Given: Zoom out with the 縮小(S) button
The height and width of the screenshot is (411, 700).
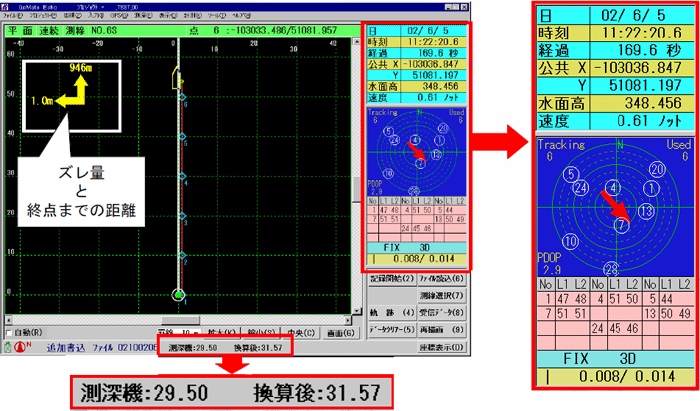Looking at the screenshot, I should coord(261,333).
